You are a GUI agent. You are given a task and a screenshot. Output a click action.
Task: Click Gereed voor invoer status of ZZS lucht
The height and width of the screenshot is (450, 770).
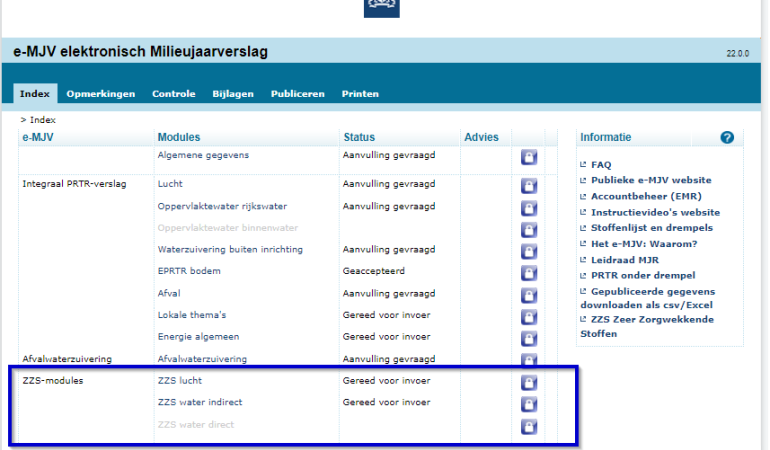click(x=386, y=381)
